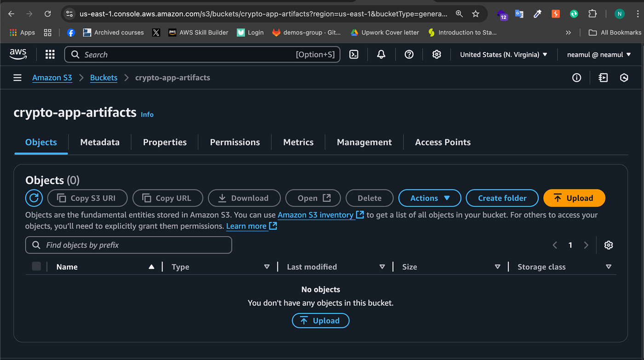
Task: Open the Storage class column sort arrow
Action: 609,267
